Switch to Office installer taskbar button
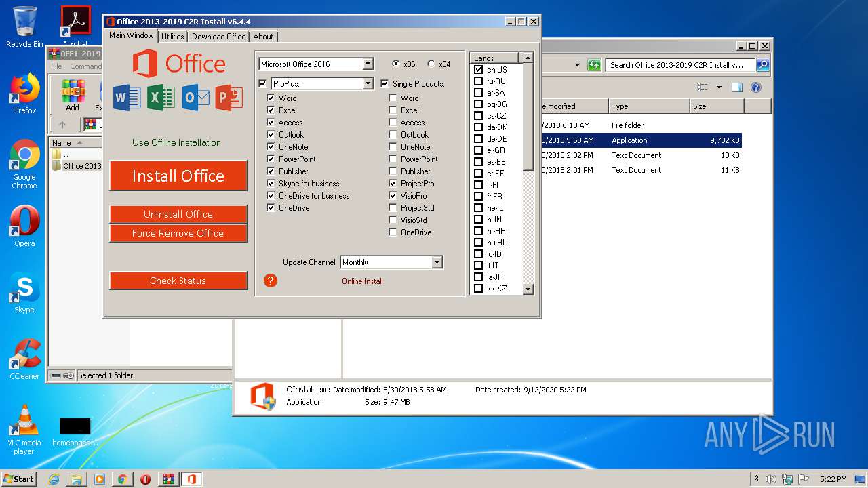Image resolution: width=868 pixels, height=488 pixels. (x=192, y=479)
